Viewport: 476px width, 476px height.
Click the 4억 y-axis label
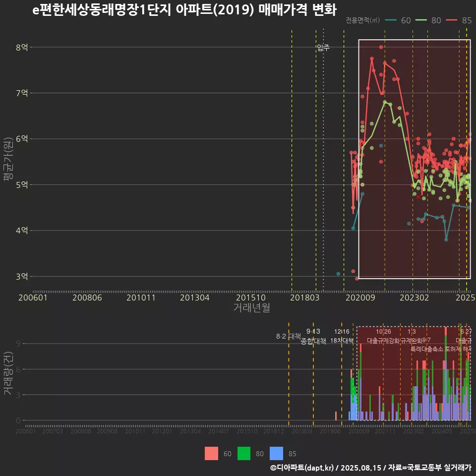coord(22,231)
